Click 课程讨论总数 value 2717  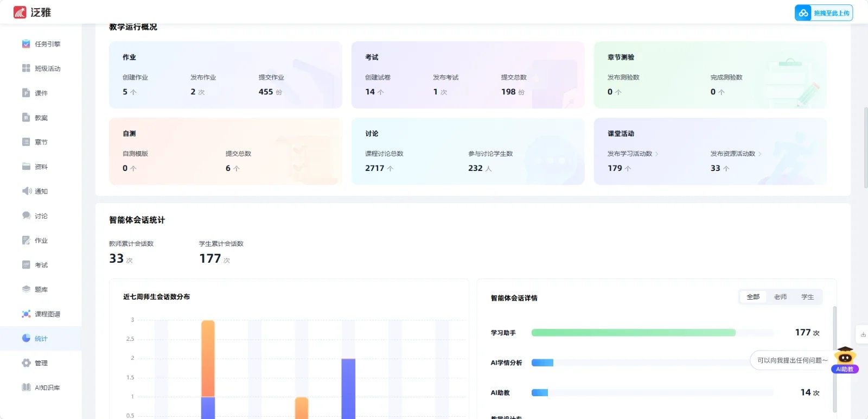coord(374,168)
